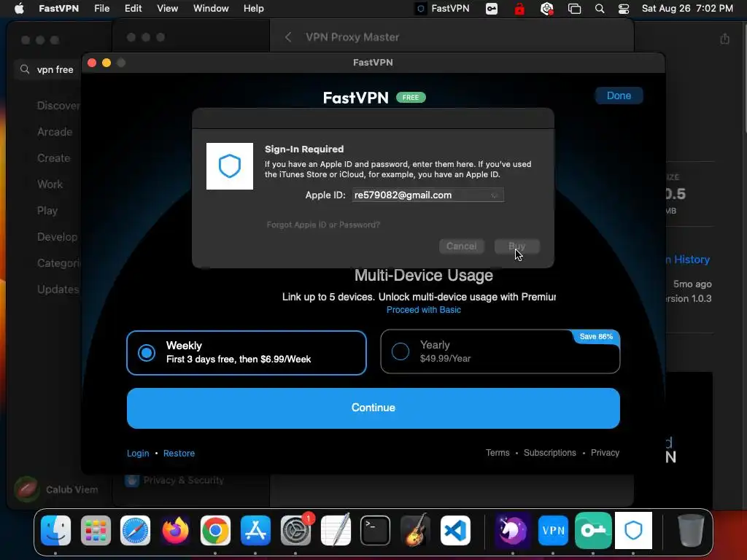Open FastVPN shield icon in the Dock
747x560 pixels.
pyautogui.click(x=633, y=531)
